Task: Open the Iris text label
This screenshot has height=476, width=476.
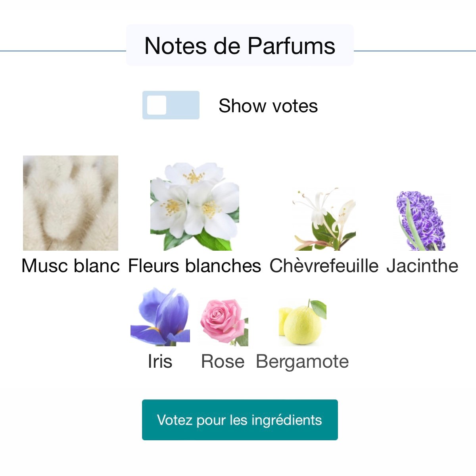Action: pyautogui.click(x=160, y=361)
